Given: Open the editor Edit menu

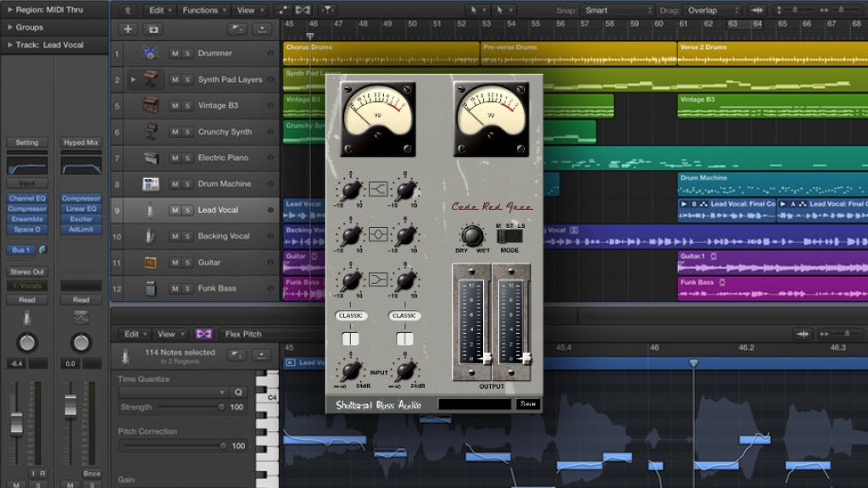Looking at the screenshot, I should [x=135, y=334].
